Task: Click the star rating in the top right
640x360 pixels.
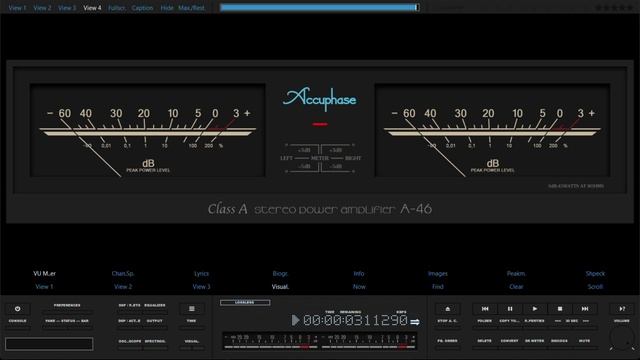Action: point(614,8)
